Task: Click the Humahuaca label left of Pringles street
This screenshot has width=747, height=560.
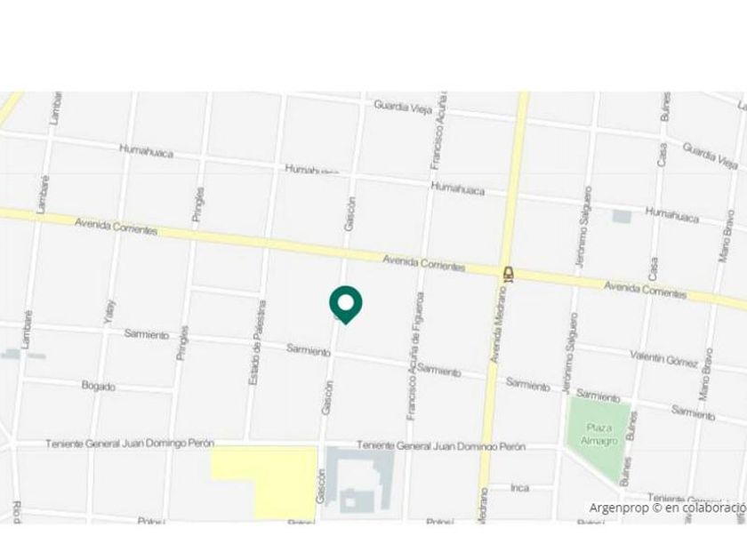Action: click(x=146, y=151)
